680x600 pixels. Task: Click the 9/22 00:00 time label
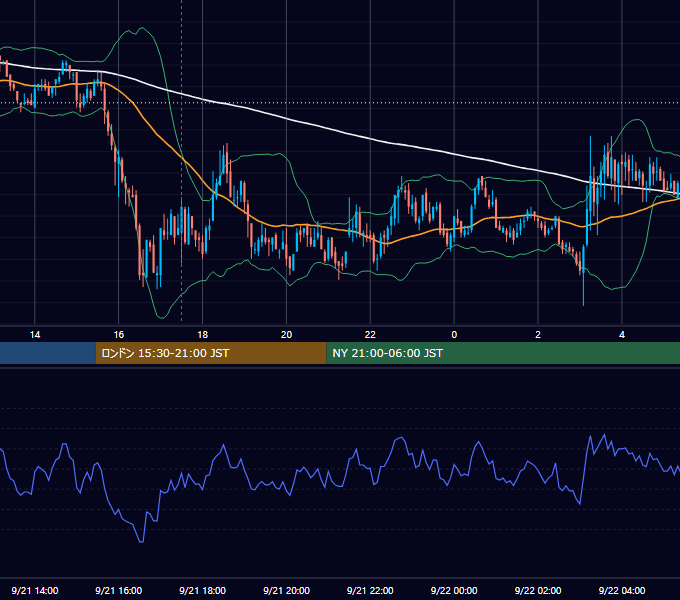[x=454, y=590]
